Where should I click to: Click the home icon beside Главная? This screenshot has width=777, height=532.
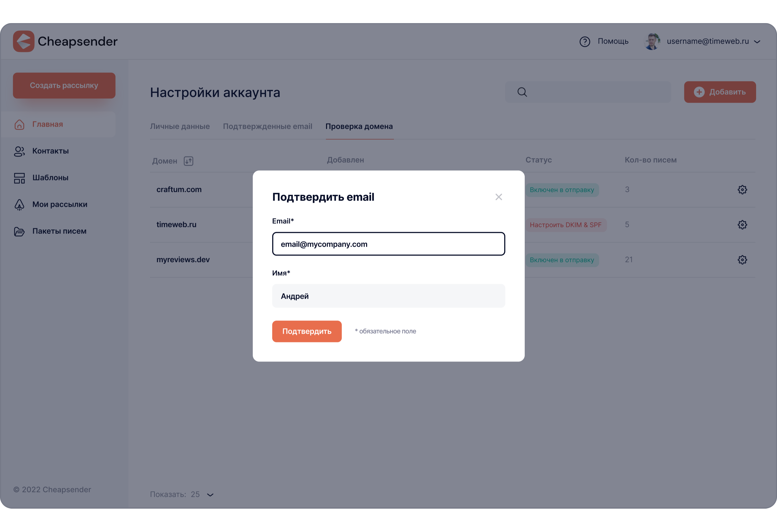[x=19, y=124]
